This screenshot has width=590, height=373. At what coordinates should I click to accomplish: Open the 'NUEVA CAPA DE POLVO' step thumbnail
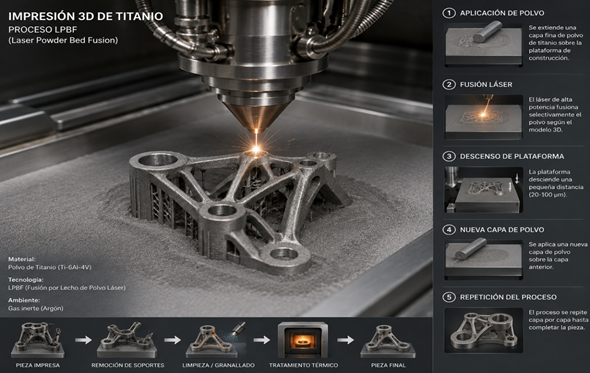pyautogui.click(x=484, y=260)
